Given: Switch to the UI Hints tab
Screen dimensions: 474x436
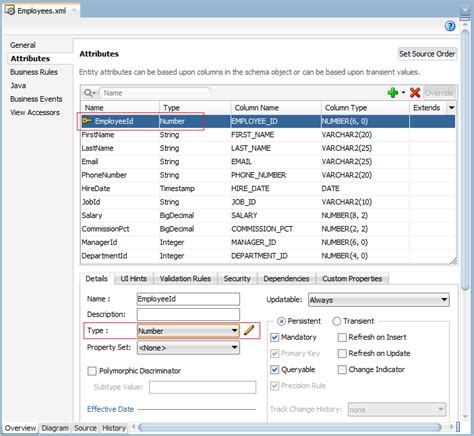Looking at the screenshot, I should [x=134, y=279].
